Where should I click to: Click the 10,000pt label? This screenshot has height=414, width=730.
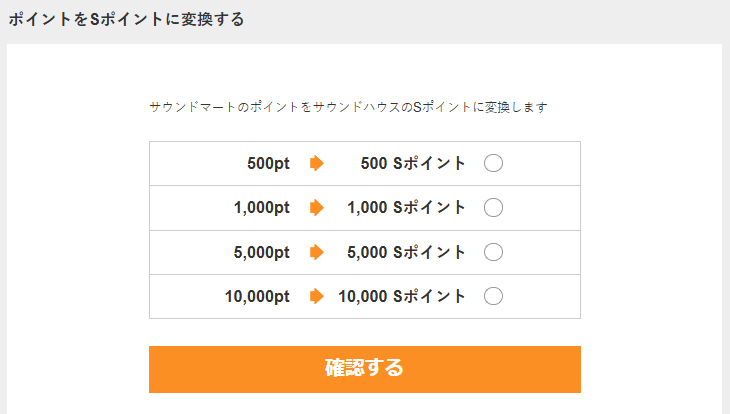click(x=258, y=296)
